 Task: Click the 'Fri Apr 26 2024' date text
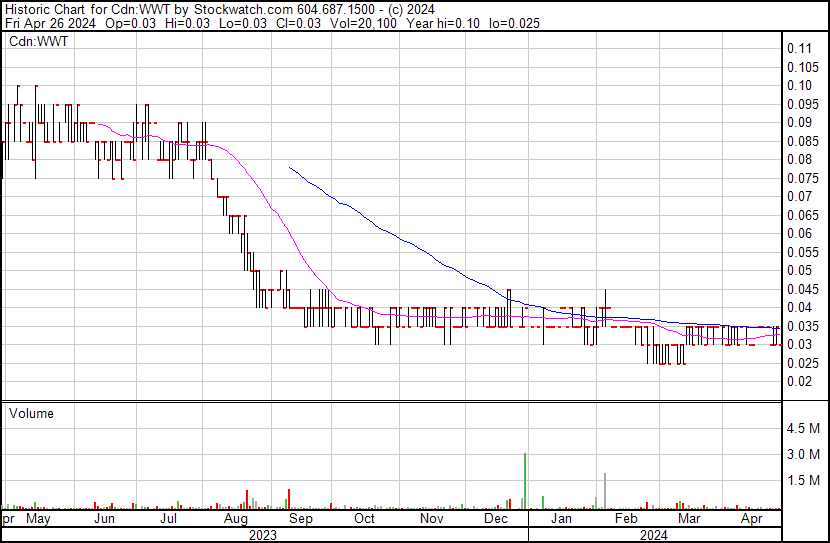click(x=50, y=23)
